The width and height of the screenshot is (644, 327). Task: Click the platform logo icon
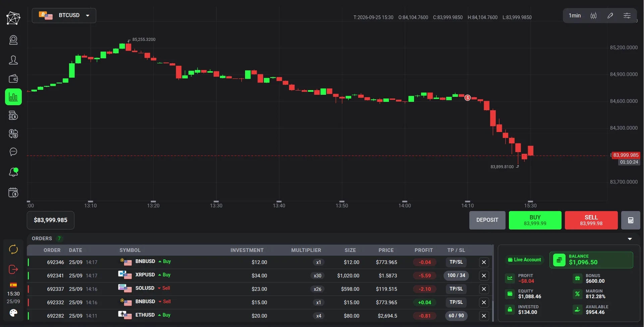[13, 18]
